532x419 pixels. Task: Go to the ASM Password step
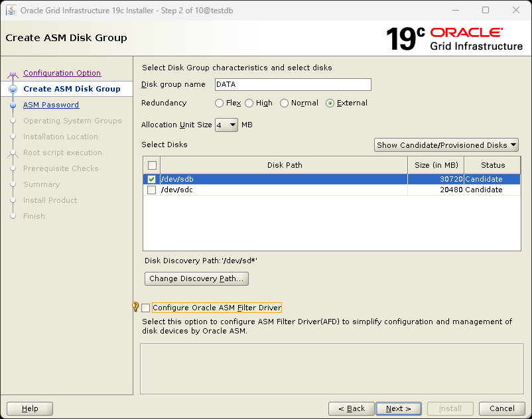click(51, 105)
